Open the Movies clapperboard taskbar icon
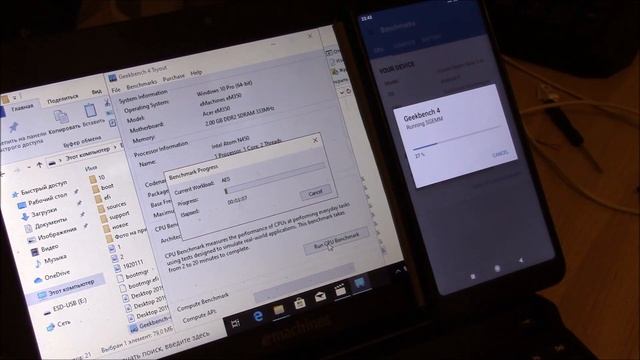Image resolution: width=640 pixels, height=360 pixels. [340, 290]
